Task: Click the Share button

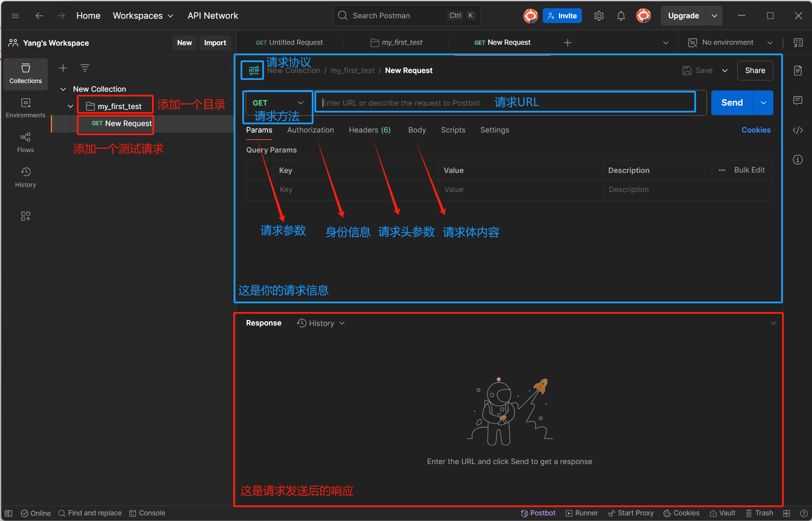Action: (755, 70)
